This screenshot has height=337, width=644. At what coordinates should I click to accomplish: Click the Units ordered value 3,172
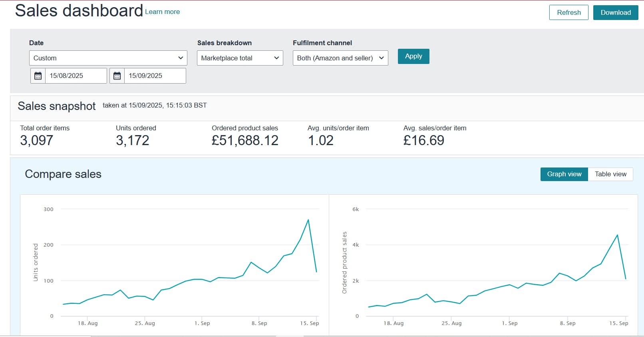pos(132,140)
